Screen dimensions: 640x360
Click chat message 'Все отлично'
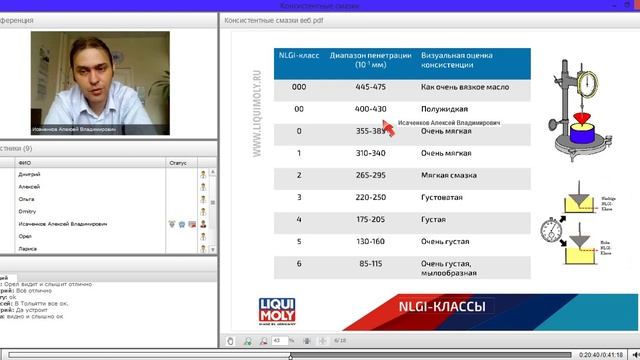point(33,291)
